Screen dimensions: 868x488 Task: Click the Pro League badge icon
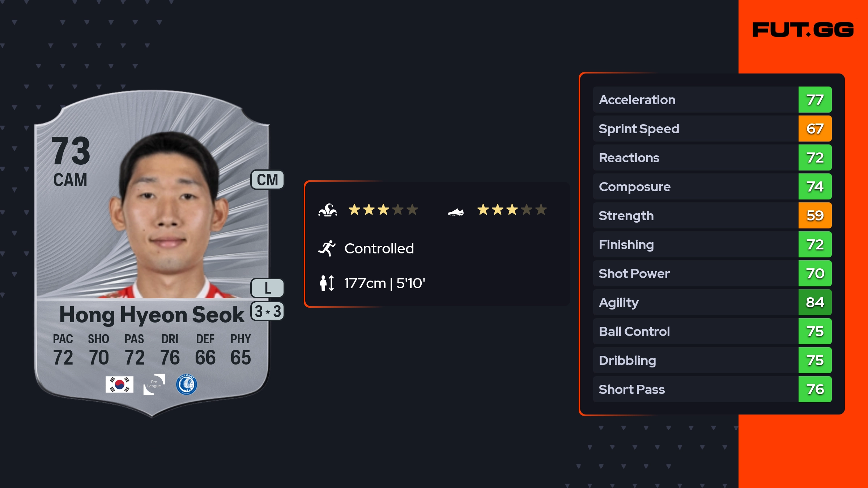[154, 384]
